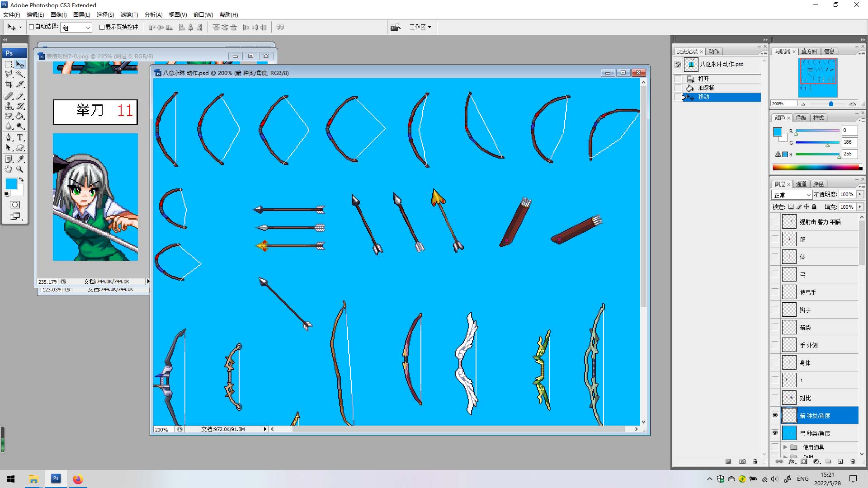Select the Rectangular Marquee tool
868x488 pixels.
click(9, 64)
